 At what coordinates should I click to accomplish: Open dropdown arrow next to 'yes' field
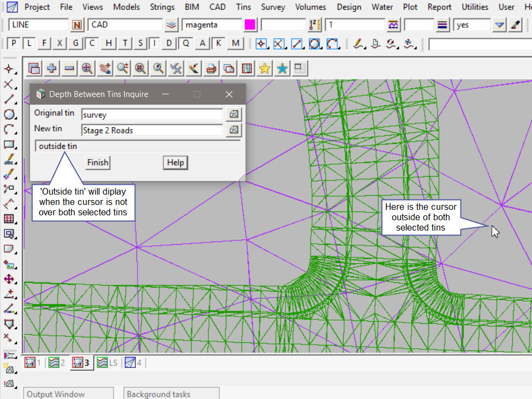pyautogui.click(x=499, y=25)
